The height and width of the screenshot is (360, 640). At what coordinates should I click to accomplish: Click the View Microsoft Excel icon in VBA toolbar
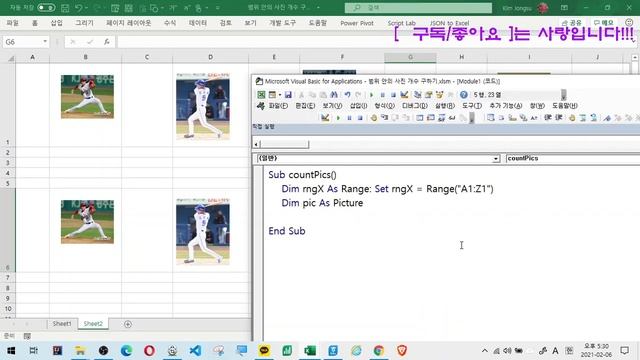pyautogui.click(x=261, y=95)
